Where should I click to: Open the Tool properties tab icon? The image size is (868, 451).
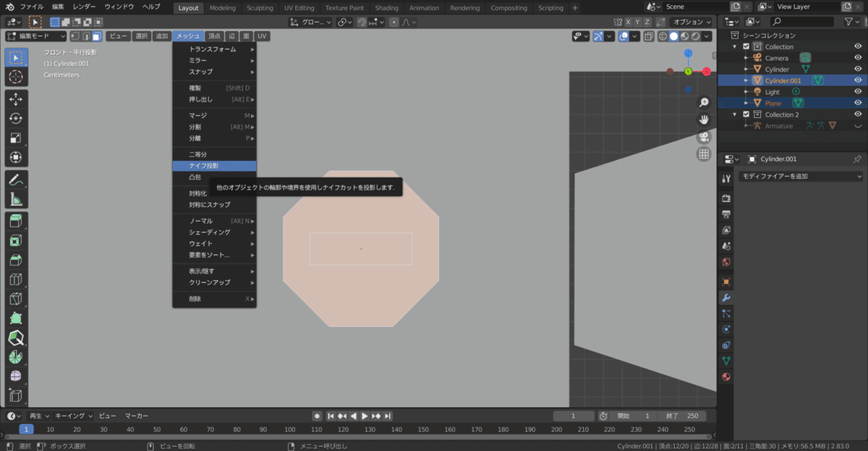pos(726,178)
